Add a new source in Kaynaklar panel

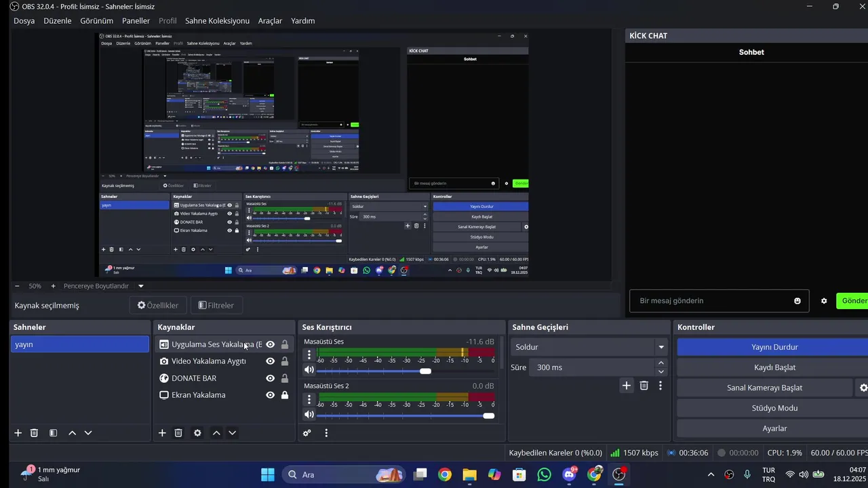tap(162, 433)
